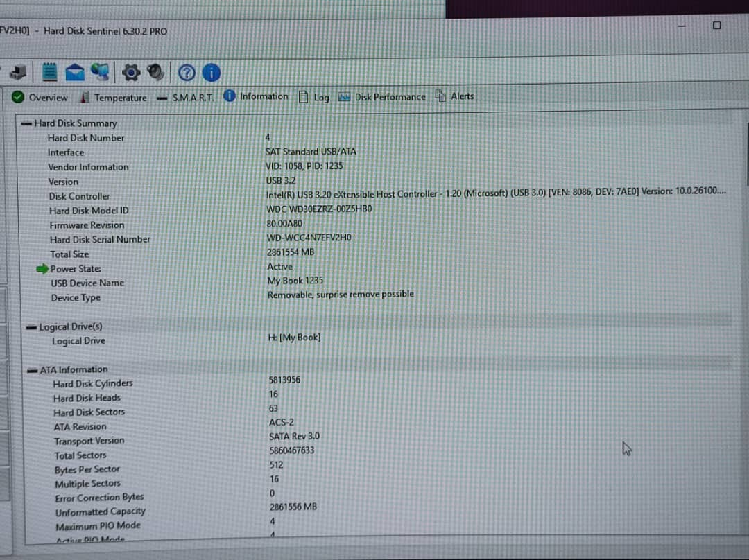Viewport: 749px width, 560px height.
Task: Click the disk drive toolbar icon
Action: point(19,72)
